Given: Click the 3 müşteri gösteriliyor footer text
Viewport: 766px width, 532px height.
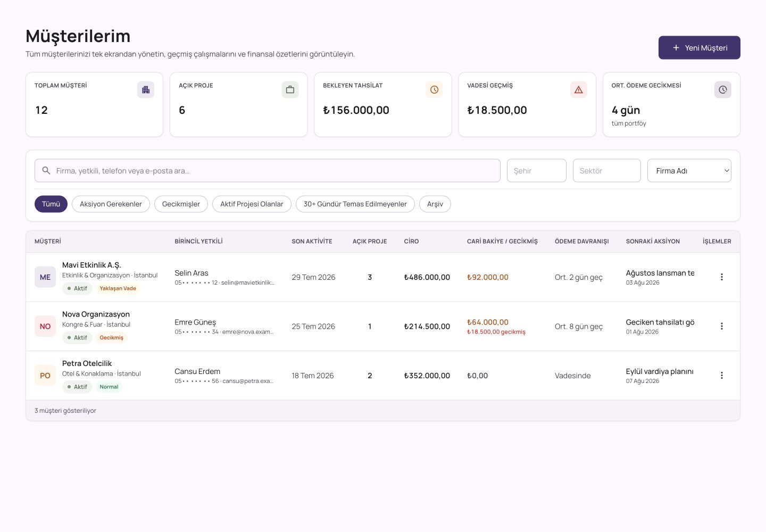Looking at the screenshot, I should (x=65, y=411).
